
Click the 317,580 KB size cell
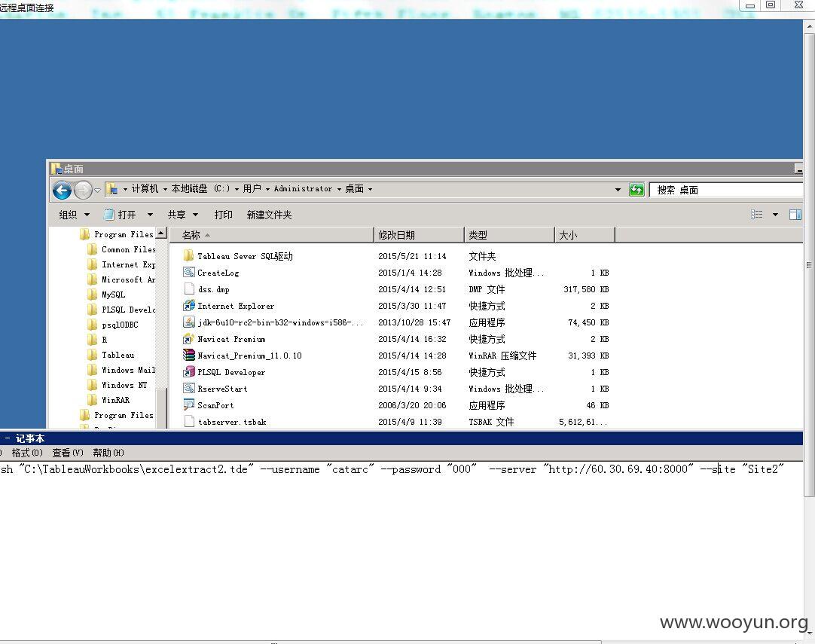(586, 289)
